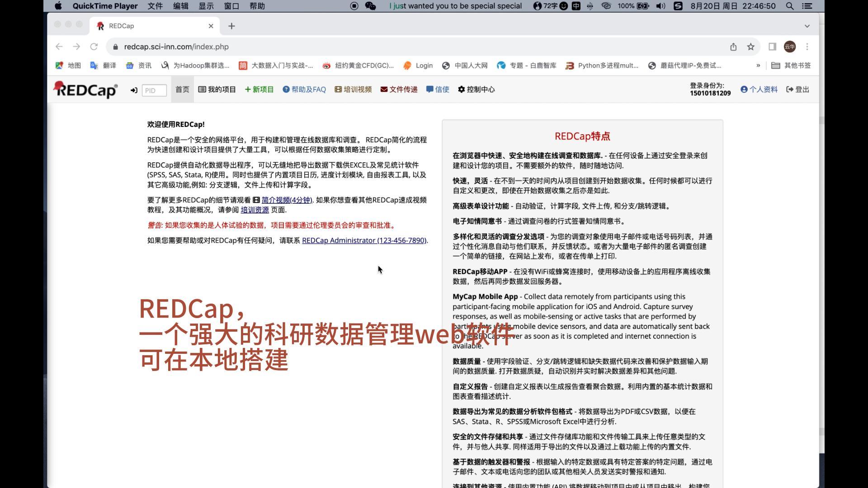Click the film icon before 简介视频
This screenshot has width=868, height=488.
[256, 200]
